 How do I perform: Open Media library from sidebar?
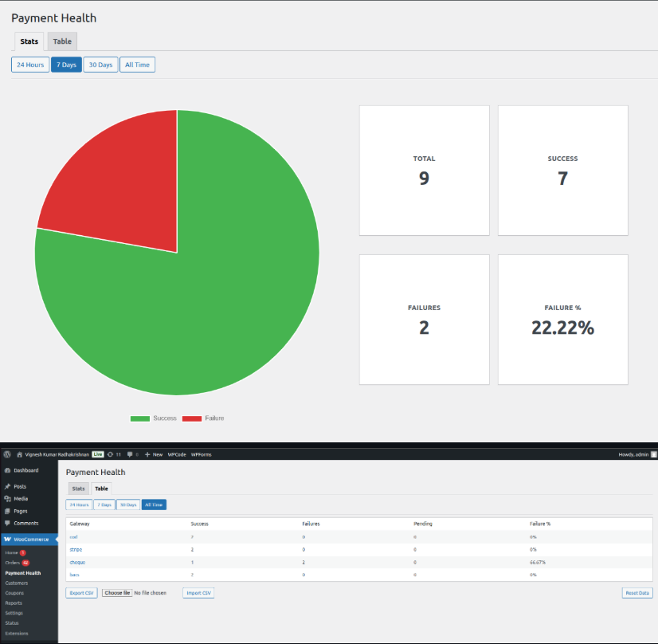click(20, 499)
